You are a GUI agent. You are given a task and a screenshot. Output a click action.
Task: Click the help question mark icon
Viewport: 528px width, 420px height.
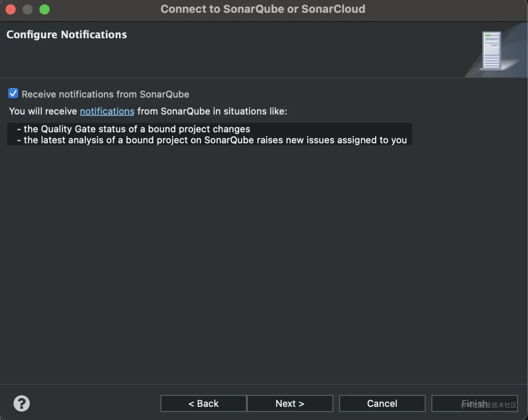[21, 403]
